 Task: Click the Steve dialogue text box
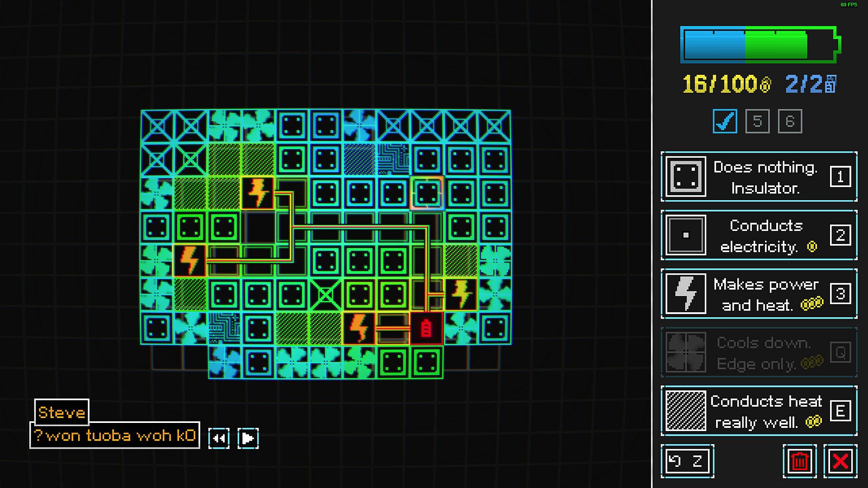(115, 436)
